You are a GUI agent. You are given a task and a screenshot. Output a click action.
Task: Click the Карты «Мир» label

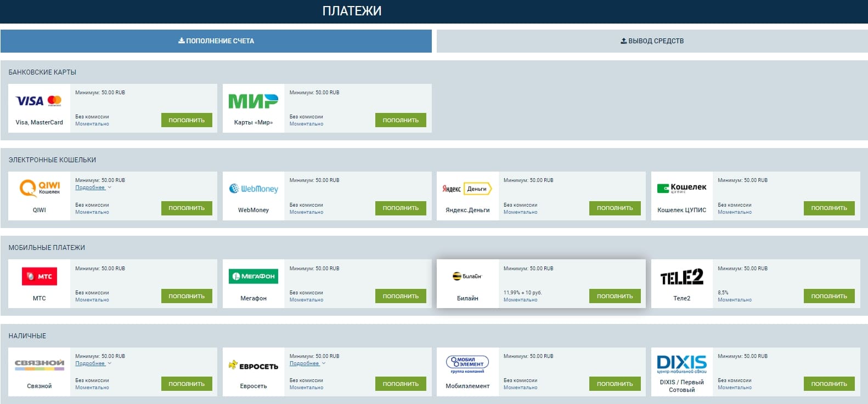coord(253,122)
